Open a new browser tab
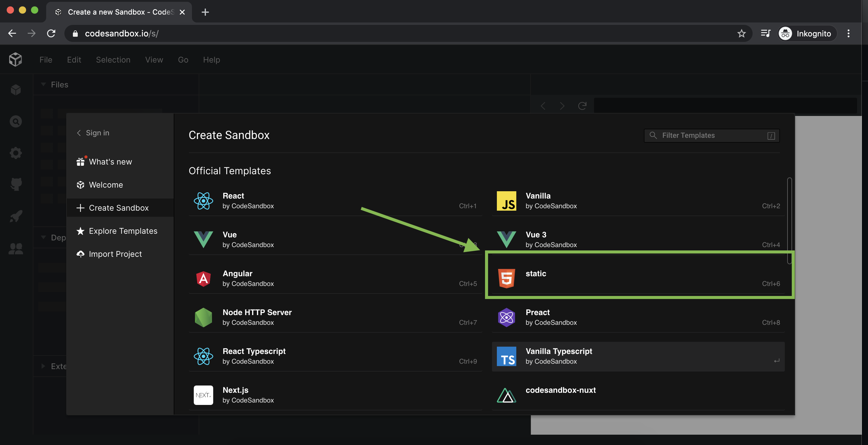Viewport: 868px width, 445px height. pyautogui.click(x=205, y=12)
